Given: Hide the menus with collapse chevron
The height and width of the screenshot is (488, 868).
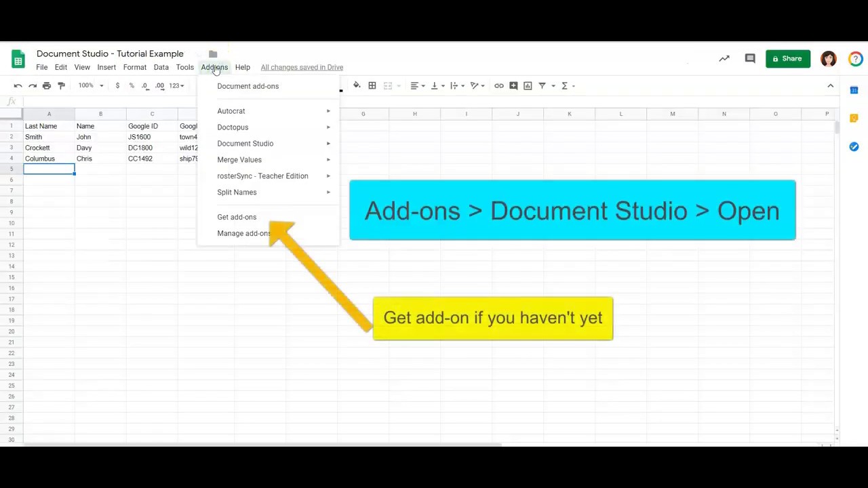Looking at the screenshot, I should point(830,86).
